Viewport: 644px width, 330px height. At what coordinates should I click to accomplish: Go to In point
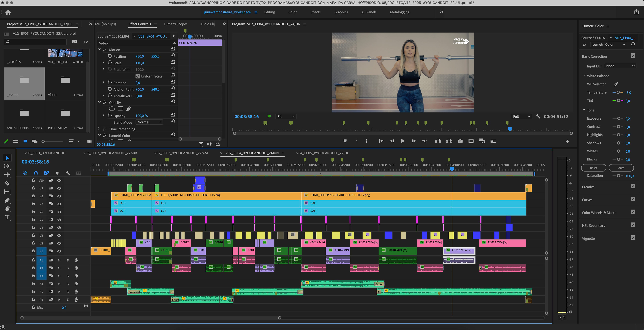381,141
